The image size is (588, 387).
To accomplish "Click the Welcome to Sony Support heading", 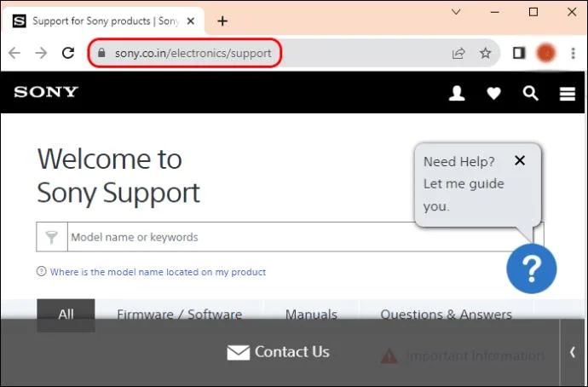I will coord(118,176).
